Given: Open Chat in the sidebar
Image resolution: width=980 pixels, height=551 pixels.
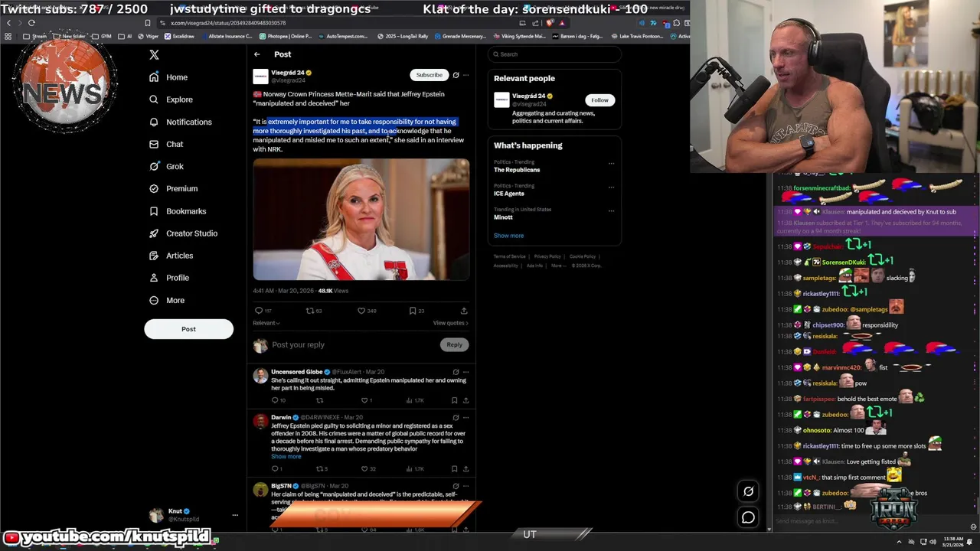Looking at the screenshot, I should (x=166, y=144).
